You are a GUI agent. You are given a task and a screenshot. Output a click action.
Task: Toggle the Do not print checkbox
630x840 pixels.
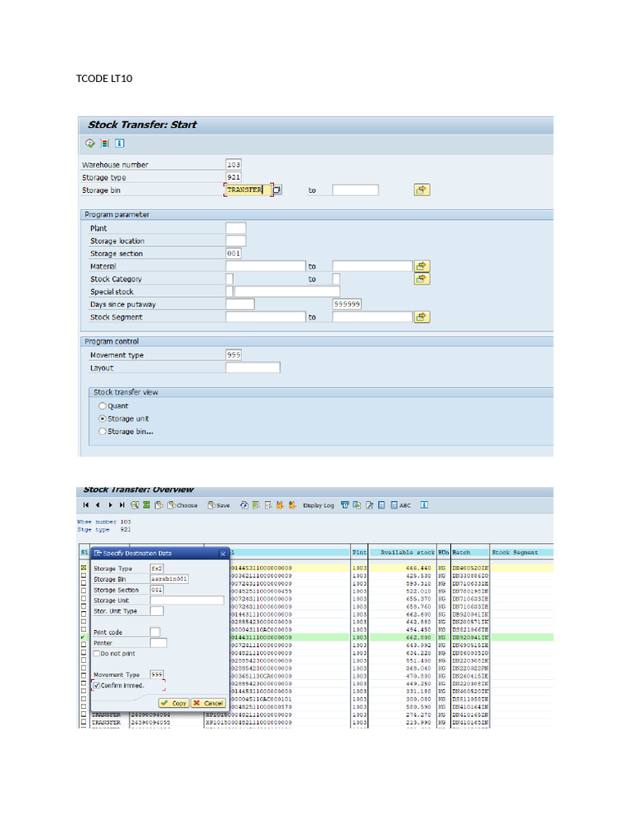pos(97,653)
